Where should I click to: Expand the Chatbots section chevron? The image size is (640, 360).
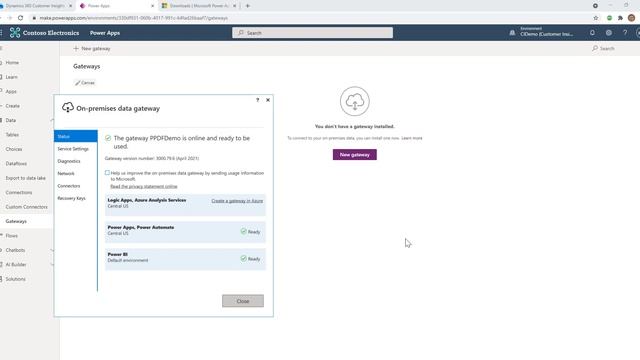pyautogui.click(x=52, y=250)
